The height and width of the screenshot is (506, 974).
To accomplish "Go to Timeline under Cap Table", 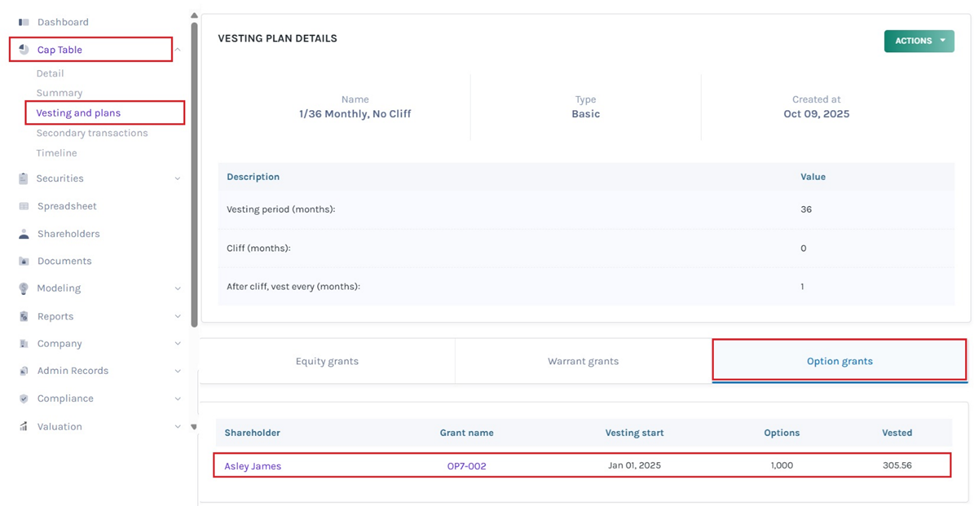I will 57,153.
